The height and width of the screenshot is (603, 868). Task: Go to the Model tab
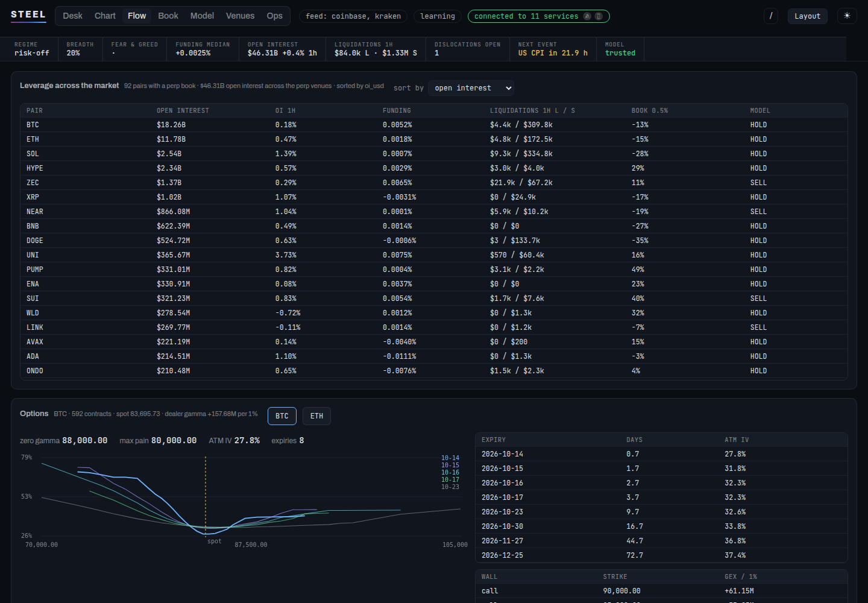[202, 16]
